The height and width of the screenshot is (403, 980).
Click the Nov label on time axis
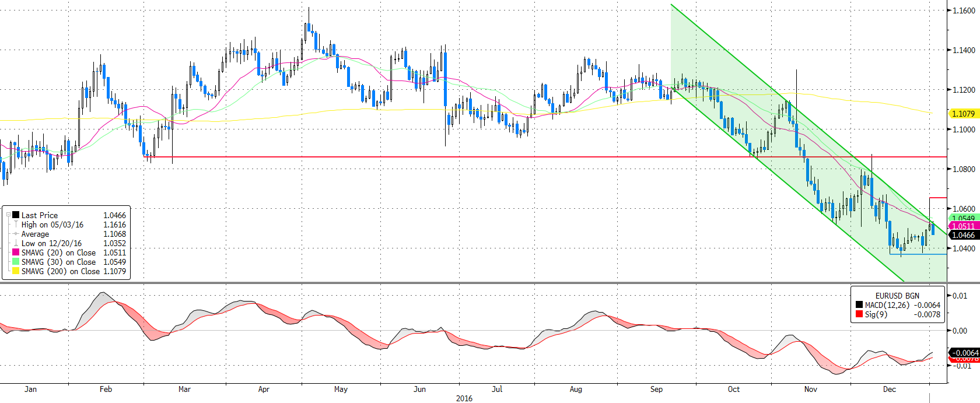[x=811, y=389]
